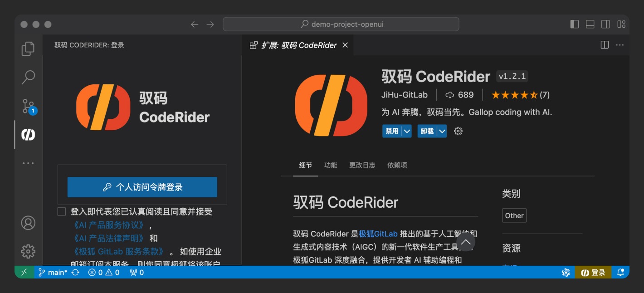This screenshot has height=293, width=644.
Task: Toggle the primary side bar layout button
Action: 575,24
